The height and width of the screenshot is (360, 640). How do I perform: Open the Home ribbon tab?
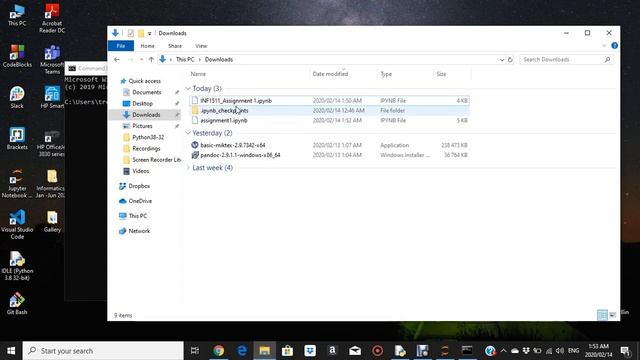click(x=147, y=46)
